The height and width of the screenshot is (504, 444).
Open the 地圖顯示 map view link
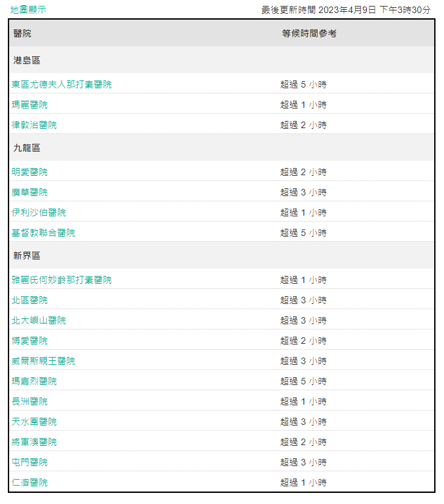[x=29, y=10]
